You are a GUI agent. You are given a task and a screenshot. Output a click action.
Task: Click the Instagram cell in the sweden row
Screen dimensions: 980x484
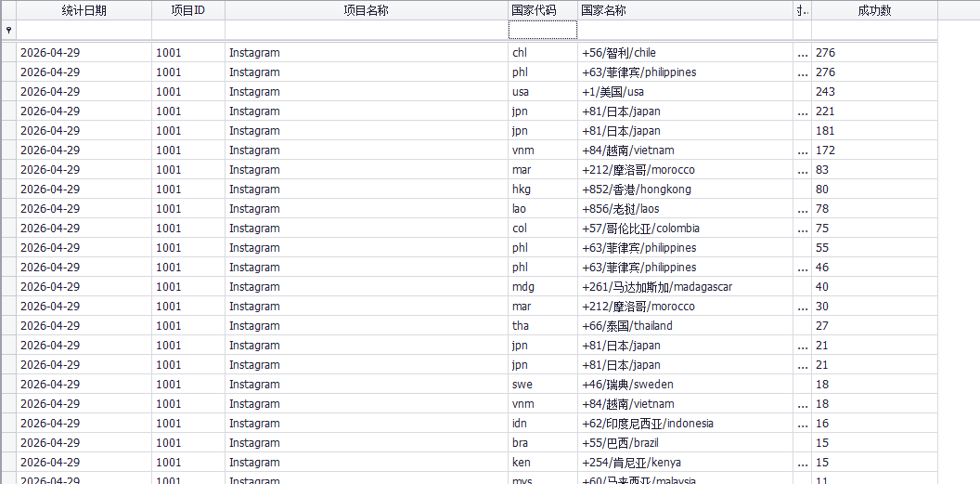367,384
